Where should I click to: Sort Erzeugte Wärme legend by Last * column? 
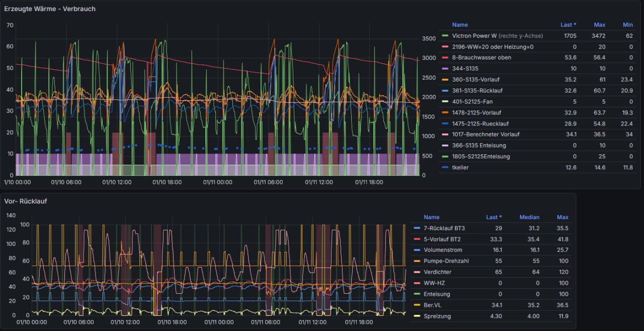point(568,25)
